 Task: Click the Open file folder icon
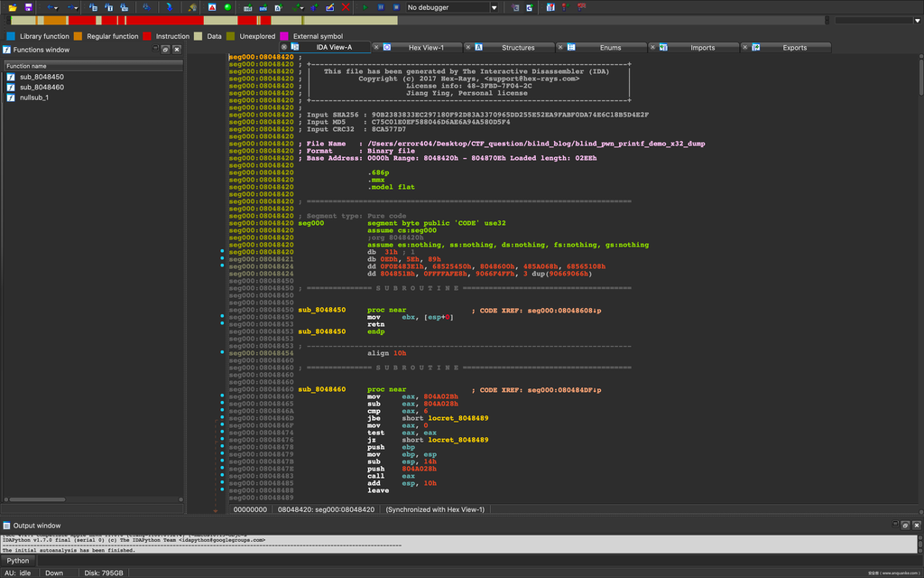[13, 7]
